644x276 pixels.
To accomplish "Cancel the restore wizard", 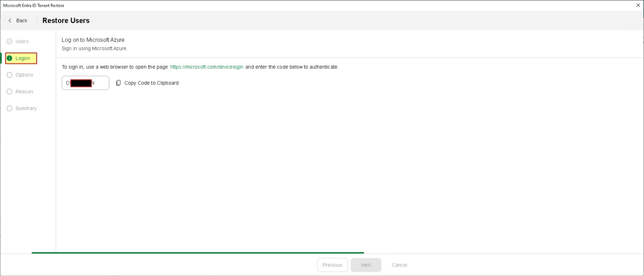I will click(x=400, y=265).
